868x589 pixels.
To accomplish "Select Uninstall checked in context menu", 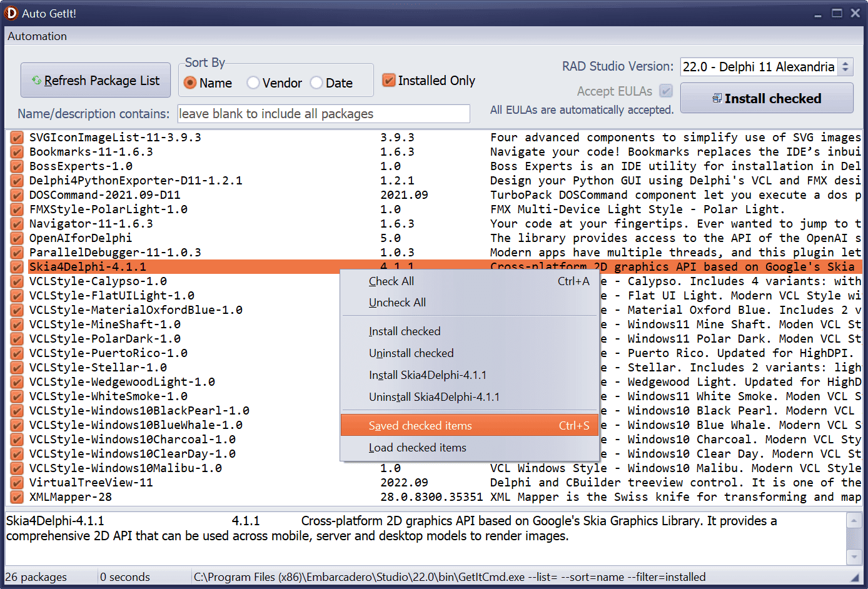I will pyautogui.click(x=470, y=353).
